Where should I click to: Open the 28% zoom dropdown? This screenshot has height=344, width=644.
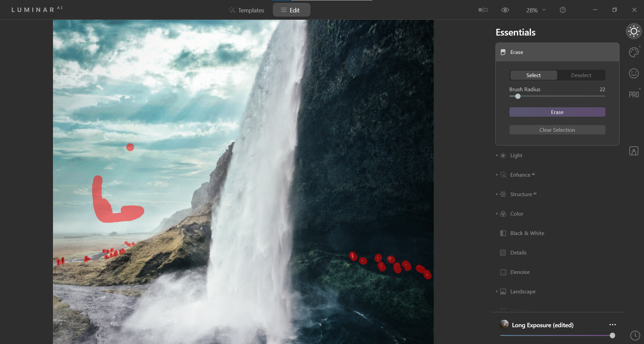536,10
